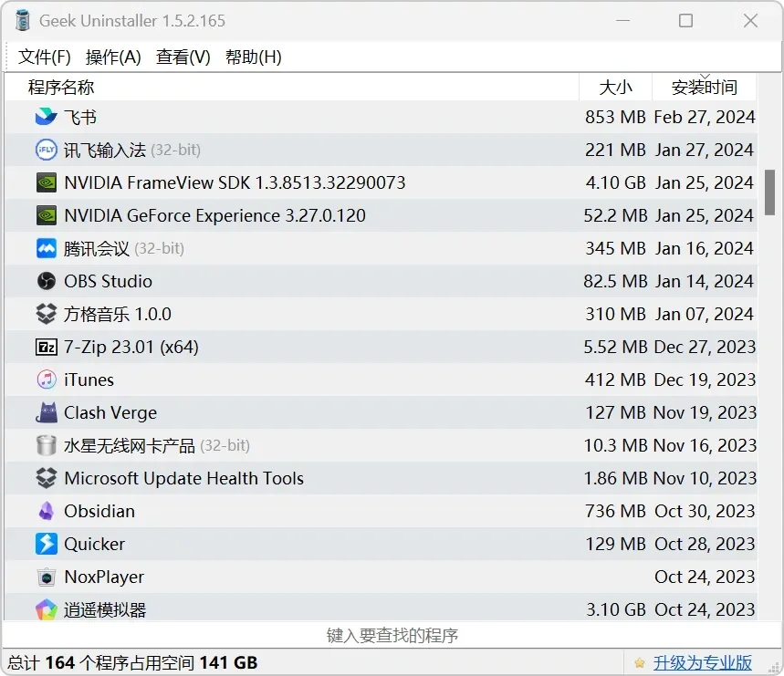The image size is (784, 676).
Task: Open the 帮助(H) menu
Action: (x=253, y=57)
